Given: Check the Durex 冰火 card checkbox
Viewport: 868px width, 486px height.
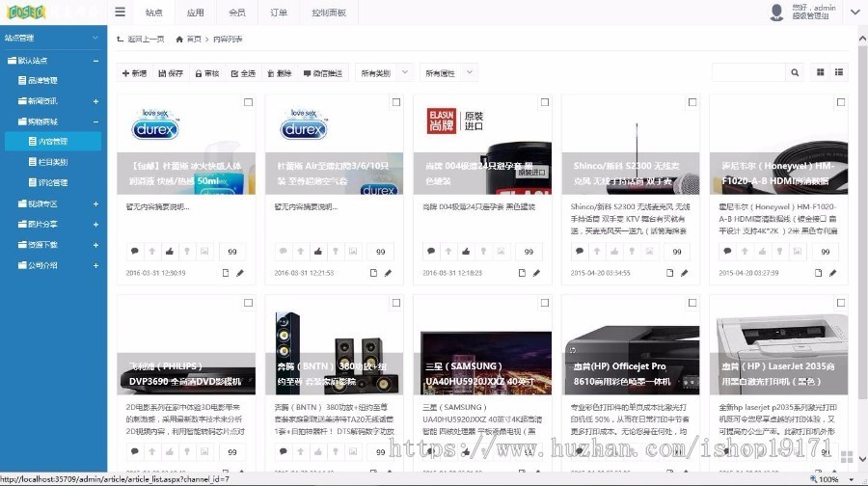Looking at the screenshot, I should pyautogui.click(x=249, y=102).
